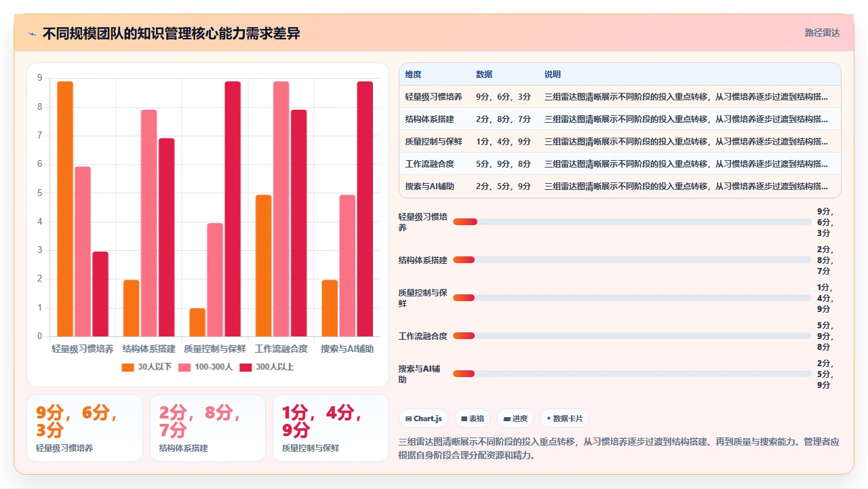Select the 质量控制与保鲜 table row cell
Viewport: 868px width, 489px height.
click(x=434, y=142)
